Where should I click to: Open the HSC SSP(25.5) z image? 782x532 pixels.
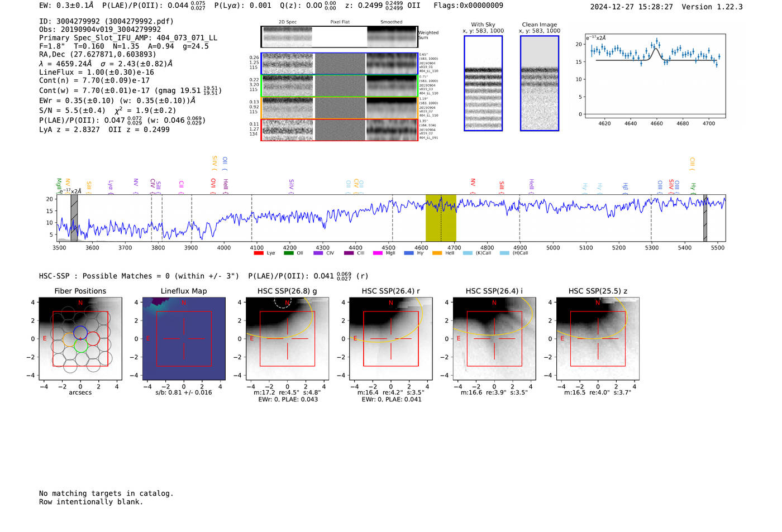click(x=598, y=339)
